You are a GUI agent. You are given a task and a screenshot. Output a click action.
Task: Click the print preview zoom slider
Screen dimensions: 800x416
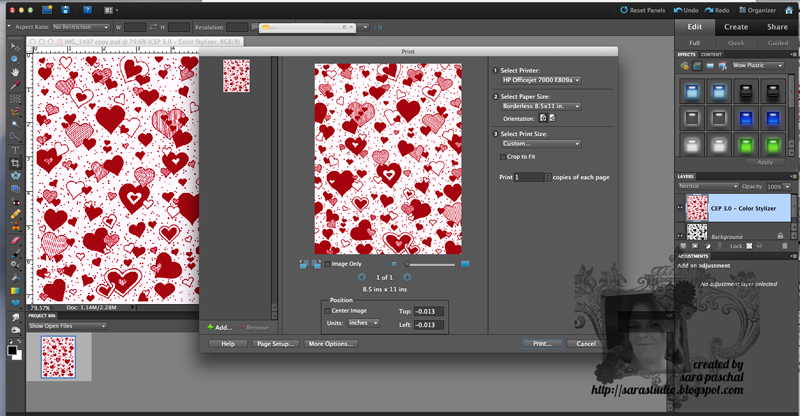coord(430,264)
